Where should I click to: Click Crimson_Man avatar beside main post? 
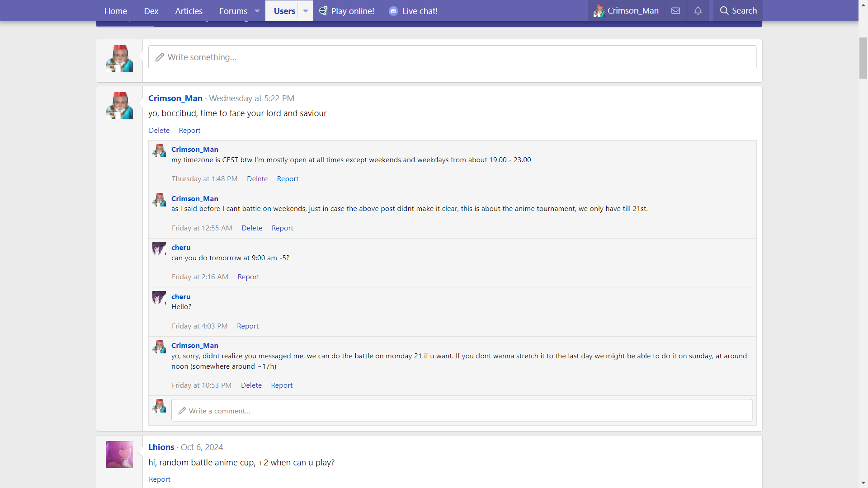(x=119, y=106)
